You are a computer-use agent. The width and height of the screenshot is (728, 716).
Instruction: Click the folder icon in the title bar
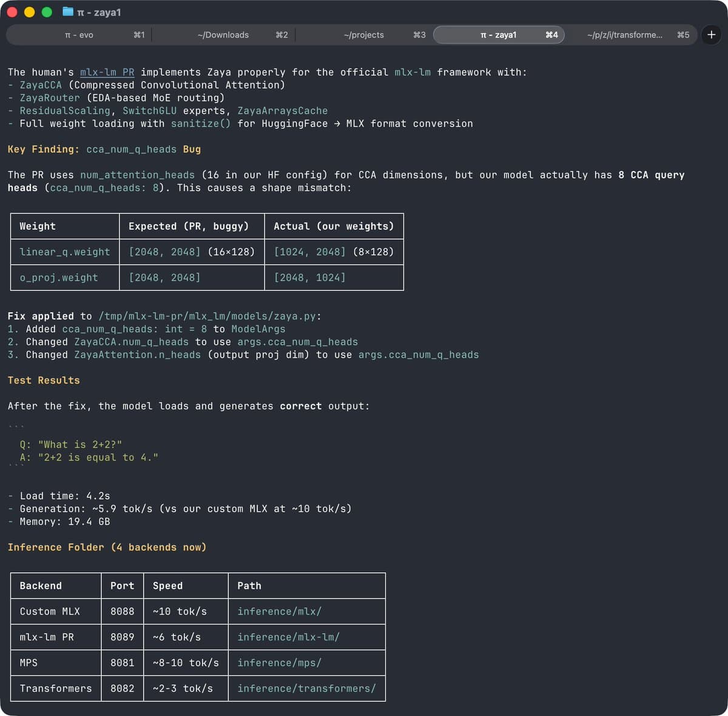pyautogui.click(x=68, y=12)
